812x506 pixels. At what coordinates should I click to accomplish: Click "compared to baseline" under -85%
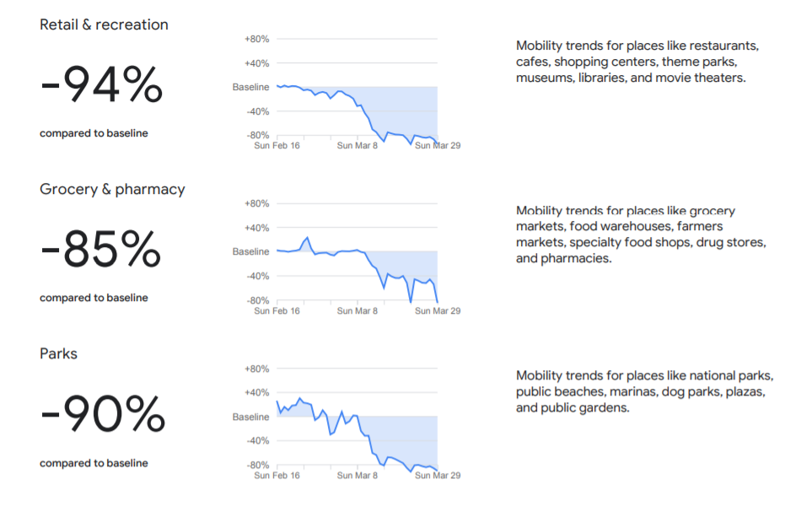(x=94, y=298)
